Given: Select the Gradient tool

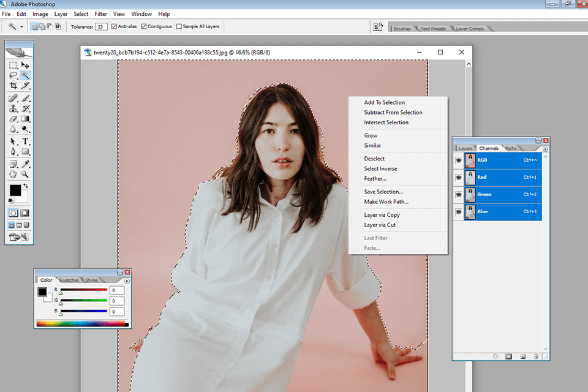Looking at the screenshot, I should point(25,119).
